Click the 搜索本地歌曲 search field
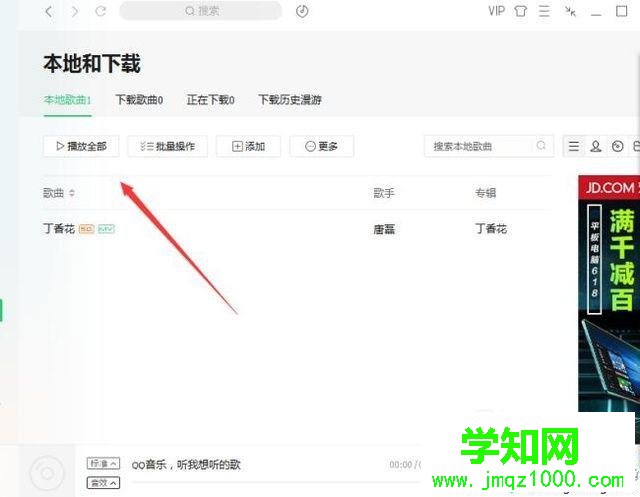The width and height of the screenshot is (640, 497). coord(489,146)
